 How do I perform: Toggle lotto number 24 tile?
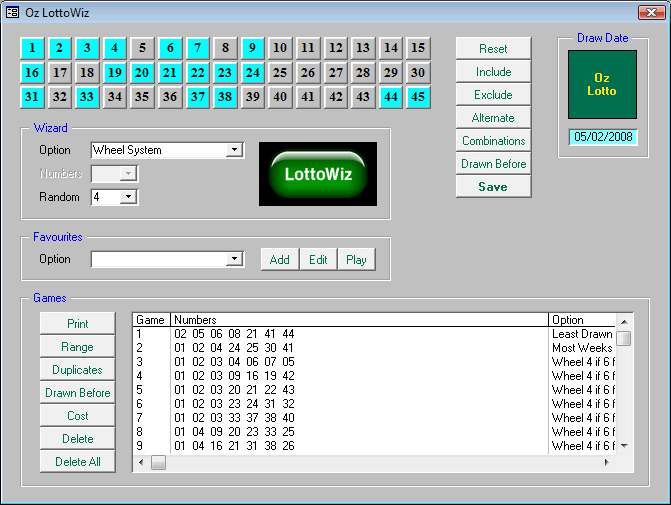(x=252, y=72)
